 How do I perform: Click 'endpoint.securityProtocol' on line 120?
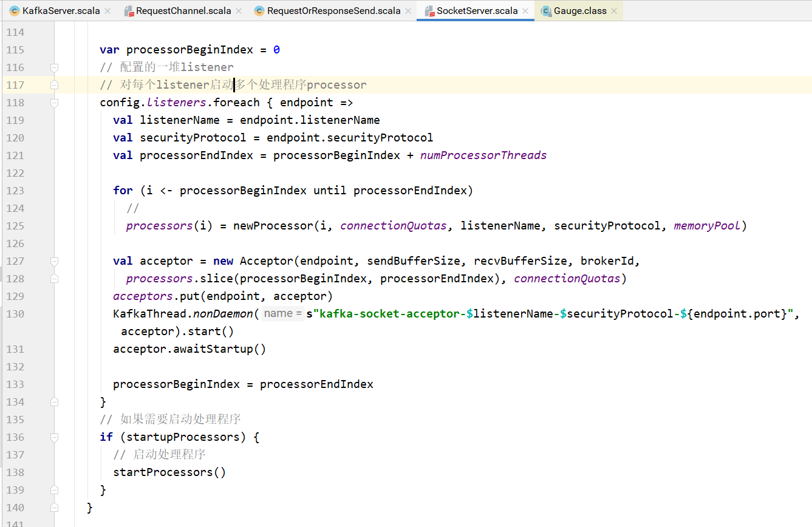pyautogui.click(x=350, y=138)
